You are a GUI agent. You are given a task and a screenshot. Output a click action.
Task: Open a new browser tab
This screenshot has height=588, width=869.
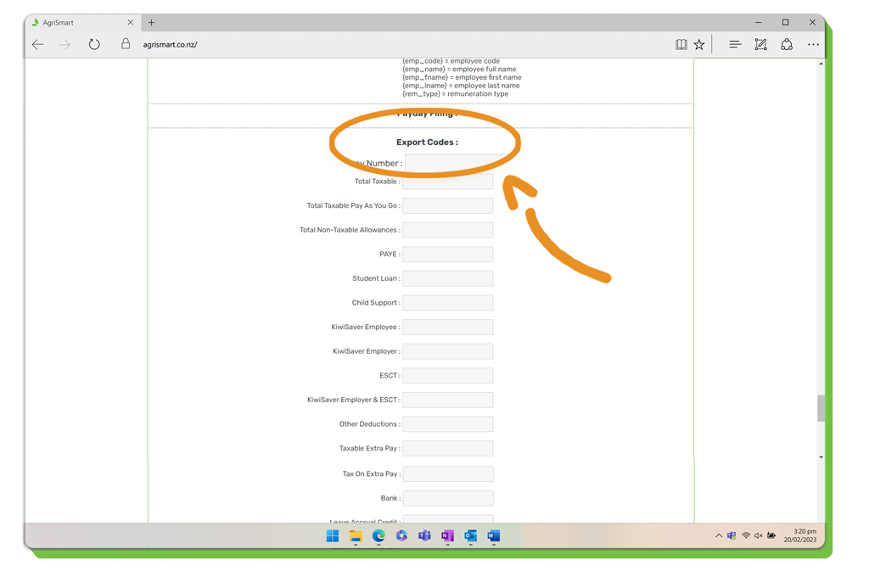[151, 23]
